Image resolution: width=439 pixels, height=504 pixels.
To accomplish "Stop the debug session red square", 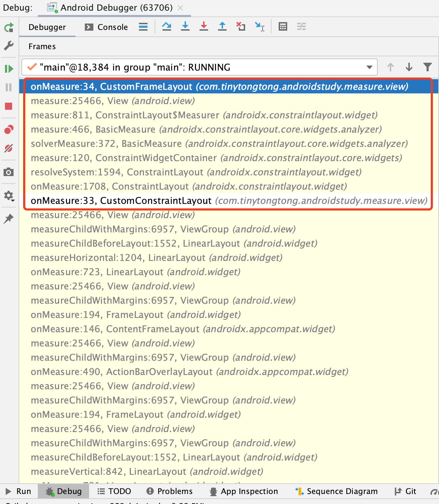I will click(9, 106).
